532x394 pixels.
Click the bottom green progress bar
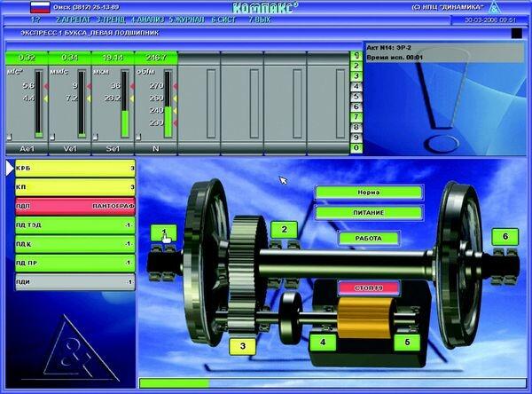332,383
